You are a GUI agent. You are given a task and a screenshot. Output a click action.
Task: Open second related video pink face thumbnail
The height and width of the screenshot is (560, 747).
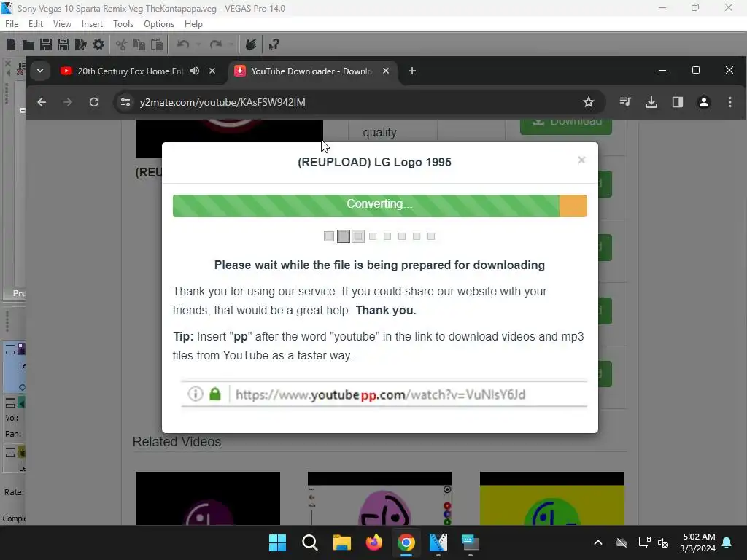[x=379, y=498]
